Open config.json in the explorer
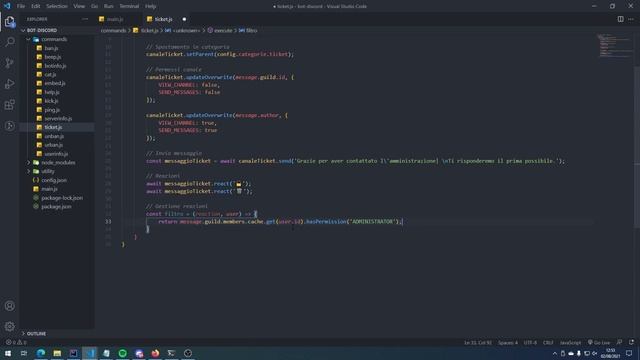640x360 pixels. tap(54, 180)
